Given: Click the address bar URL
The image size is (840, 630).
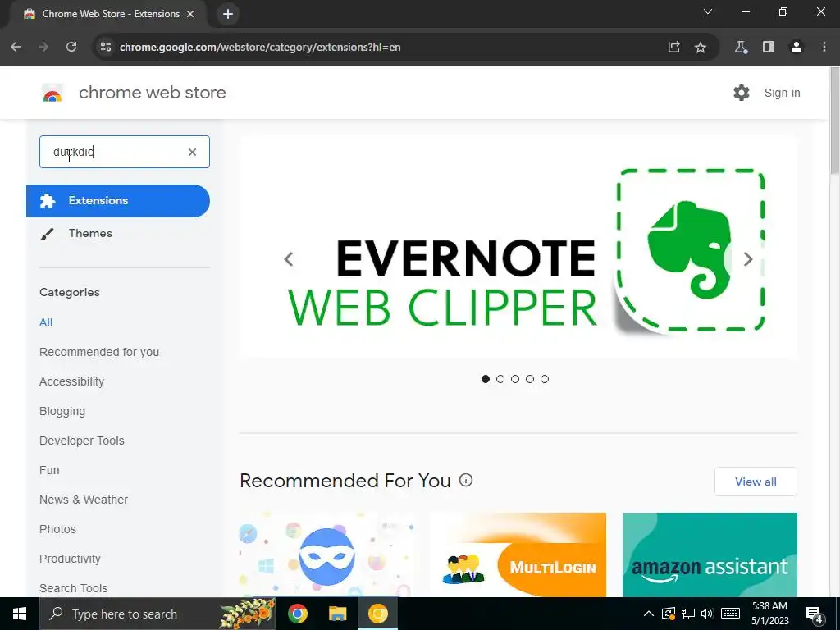Looking at the screenshot, I should [260, 47].
